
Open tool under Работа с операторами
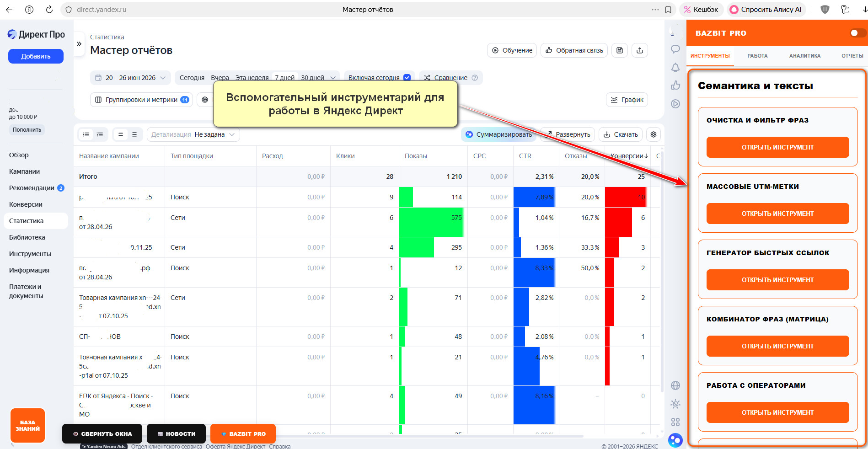[777, 412]
